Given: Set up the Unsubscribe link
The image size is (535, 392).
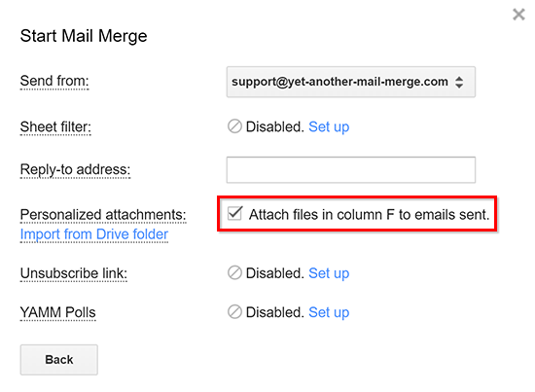Looking at the screenshot, I should [x=329, y=273].
